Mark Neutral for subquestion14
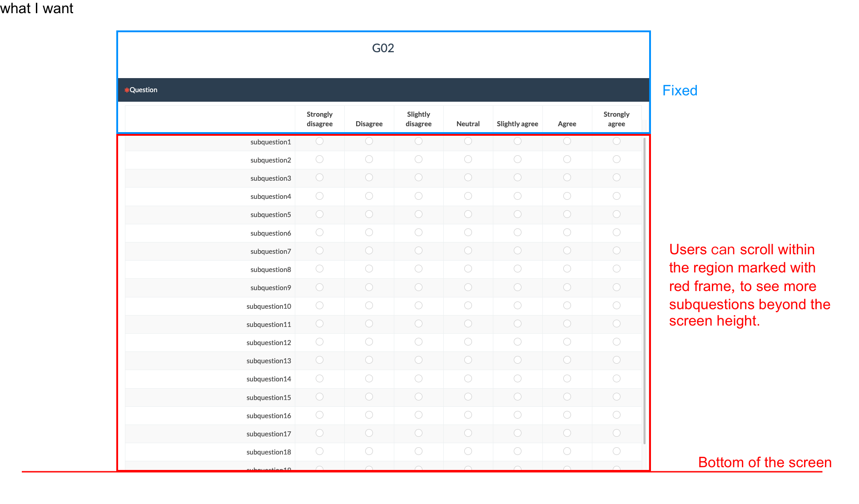 468,379
